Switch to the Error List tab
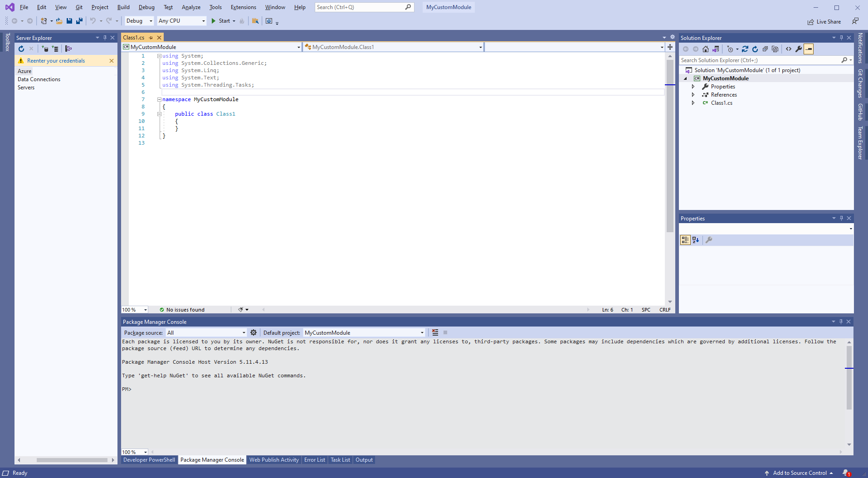 (314, 460)
